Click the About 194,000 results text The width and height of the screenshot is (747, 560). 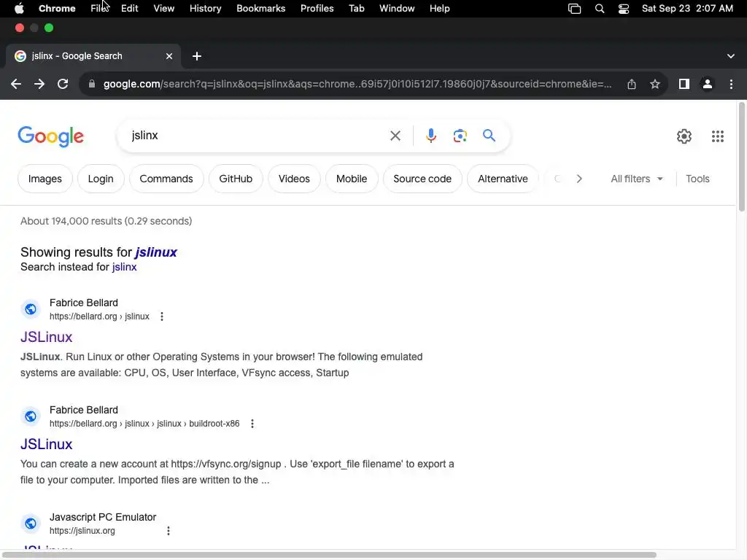107,222
